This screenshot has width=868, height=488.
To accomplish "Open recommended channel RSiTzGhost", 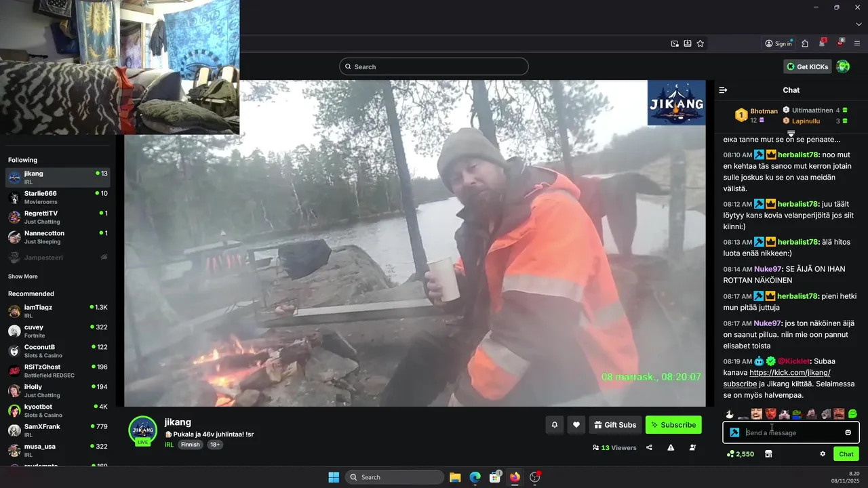I will [58, 371].
